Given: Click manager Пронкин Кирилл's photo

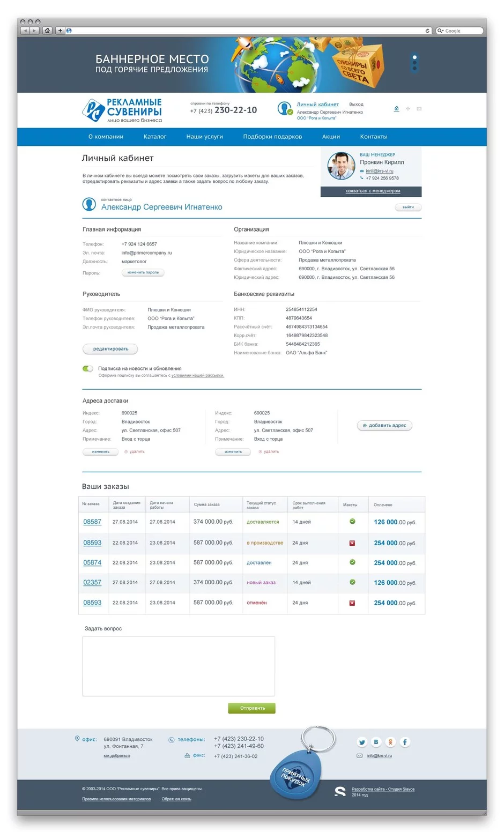Looking at the screenshot, I should coord(341,166).
